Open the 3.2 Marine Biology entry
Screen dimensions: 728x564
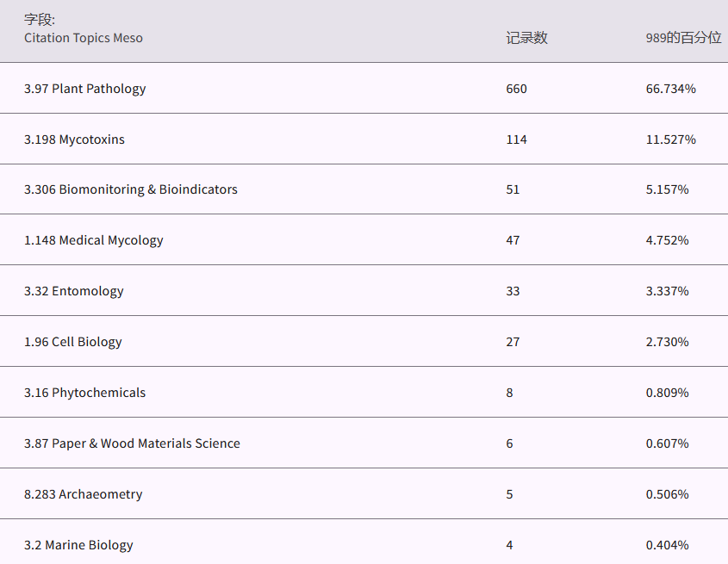pyautogui.click(x=78, y=545)
